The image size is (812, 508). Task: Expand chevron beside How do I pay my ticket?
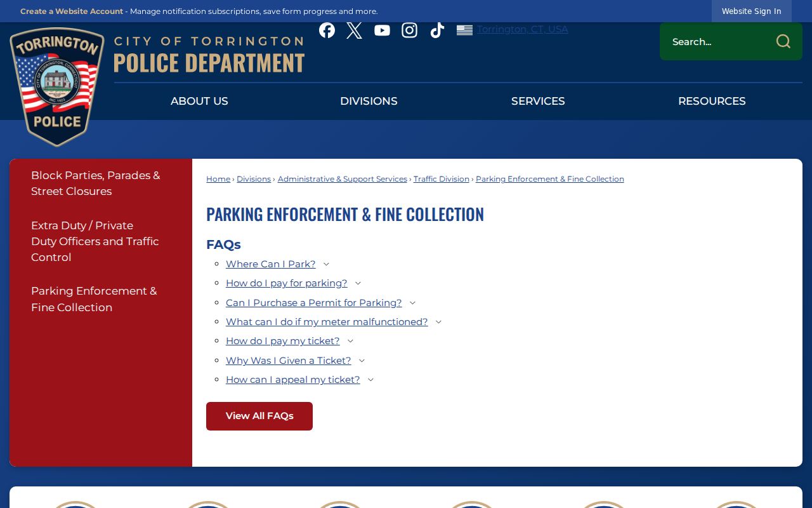pos(350,341)
